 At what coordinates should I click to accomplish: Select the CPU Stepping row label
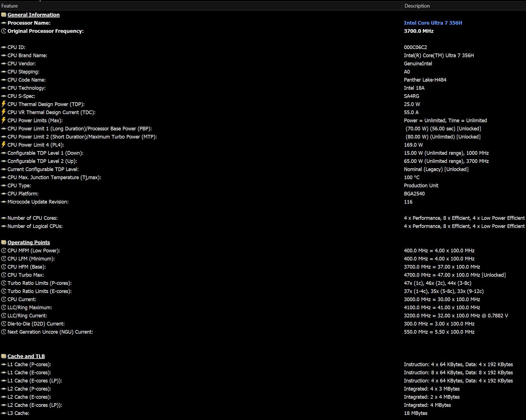click(23, 71)
